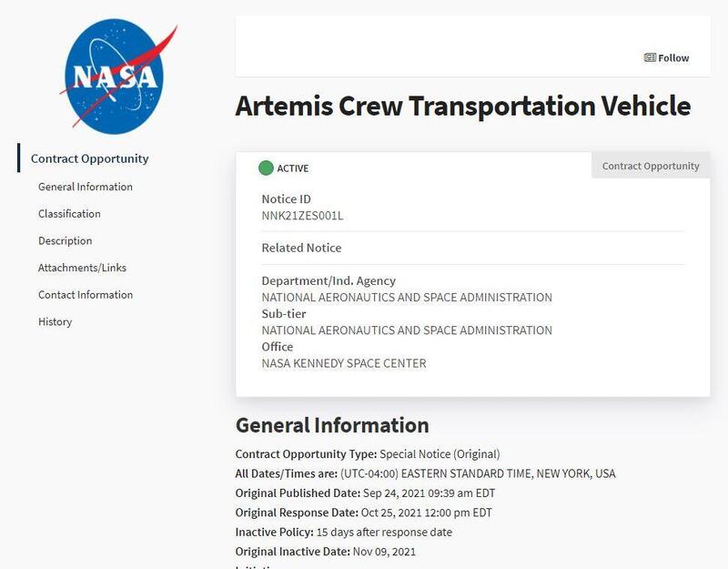This screenshot has height=569, width=728.
Task: Click the Artemis Crew Transportation Vehicle title
Action: tap(463, 106)
